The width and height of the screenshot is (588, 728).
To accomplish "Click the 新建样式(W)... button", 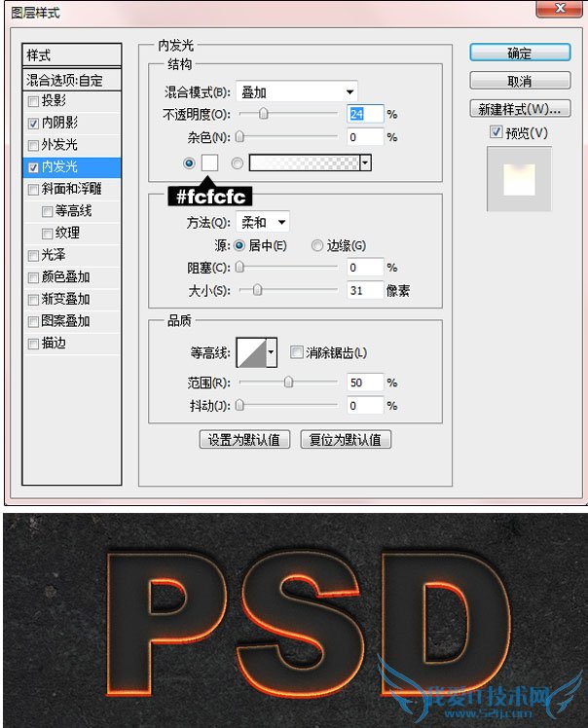I will point(520,109).
